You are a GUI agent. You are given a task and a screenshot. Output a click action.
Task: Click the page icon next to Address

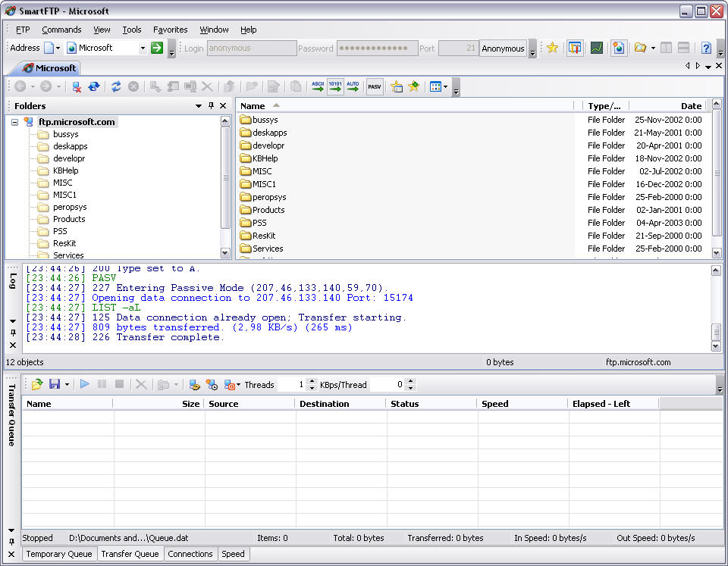coord(49,48)
